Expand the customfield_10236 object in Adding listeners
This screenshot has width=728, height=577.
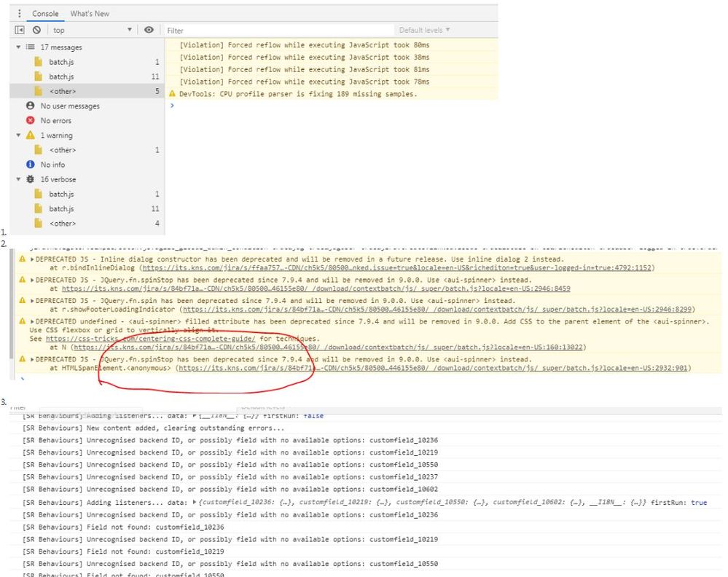[x=195, y=502]
